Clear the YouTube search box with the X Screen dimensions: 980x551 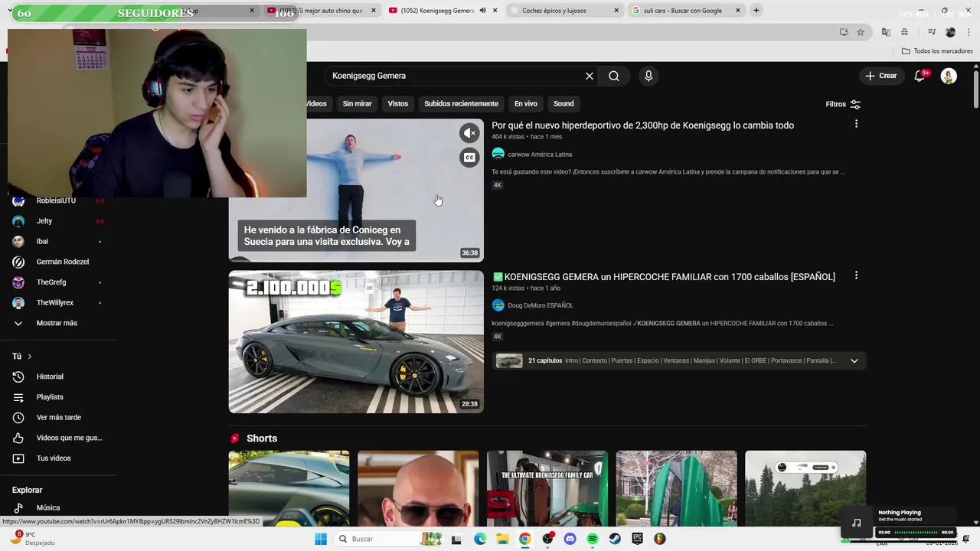coord(590,76)
